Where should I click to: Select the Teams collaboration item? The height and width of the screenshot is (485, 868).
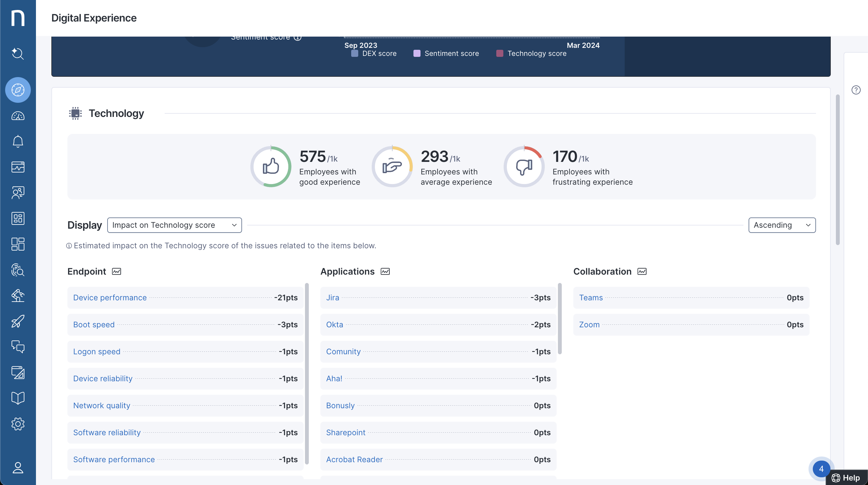(590, 298)
